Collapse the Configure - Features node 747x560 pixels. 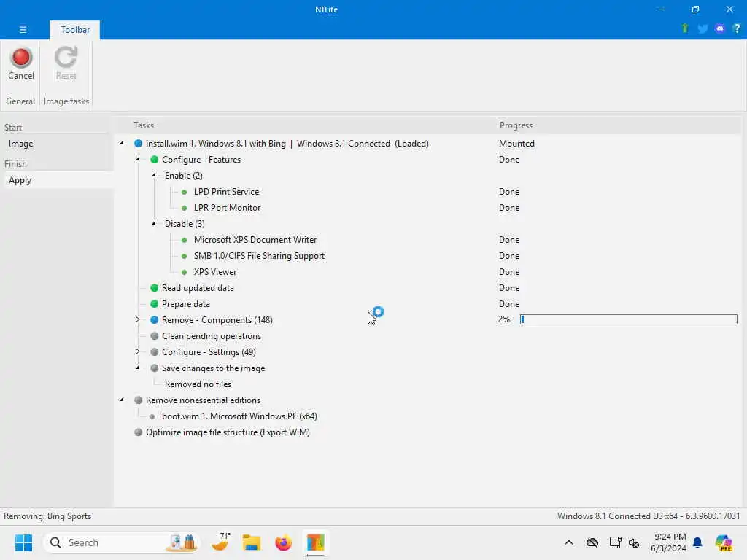click(x=138, y=159)
